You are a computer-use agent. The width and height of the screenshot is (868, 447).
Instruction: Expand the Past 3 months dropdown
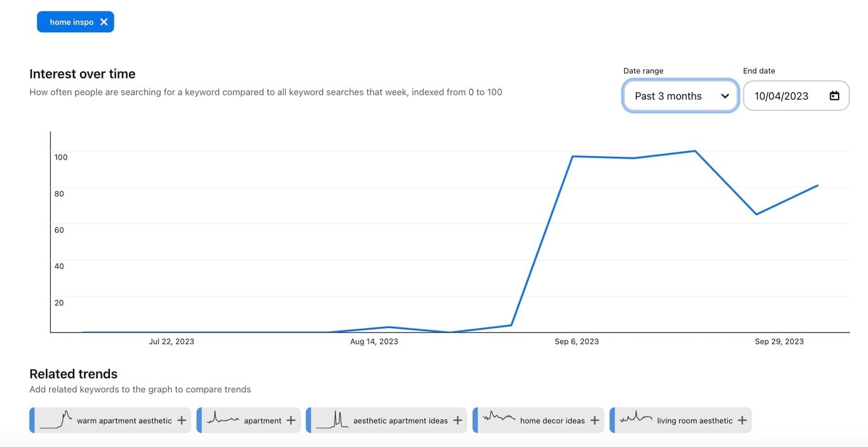point(680,96)
